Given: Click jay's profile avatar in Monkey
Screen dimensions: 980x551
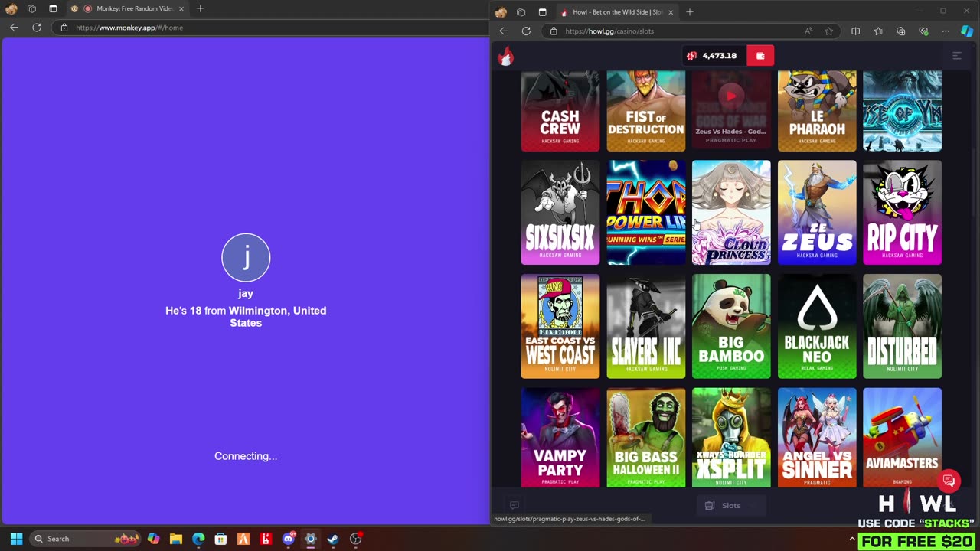Looking at the screenshot, I should pyautogui.click(x=246, y=258).
